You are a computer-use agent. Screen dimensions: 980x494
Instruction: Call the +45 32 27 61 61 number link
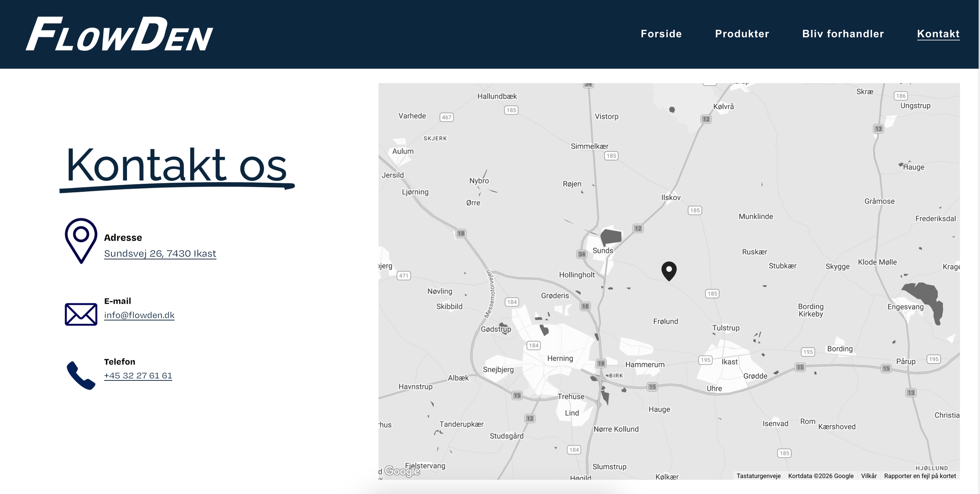(138, 376)
